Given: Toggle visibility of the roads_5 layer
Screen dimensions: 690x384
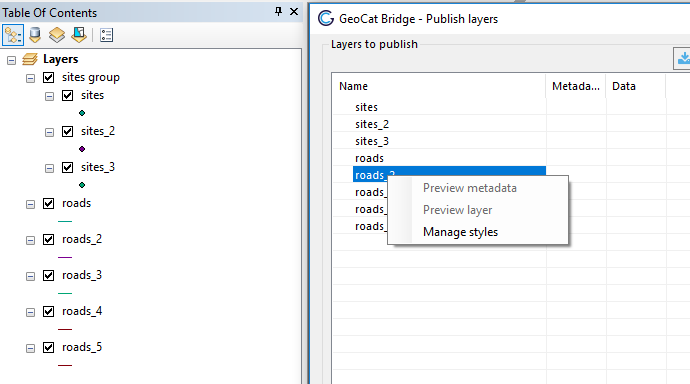Looking at the screenshot, I should pos(48,347).
